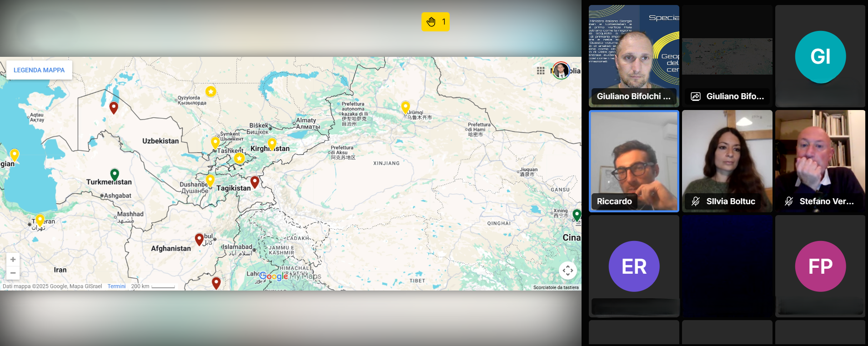Zoom in the map with plus button

tap(13, 259)
